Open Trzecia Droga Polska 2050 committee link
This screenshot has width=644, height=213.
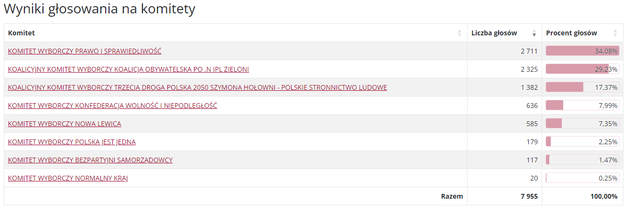(x=197, y=87)
